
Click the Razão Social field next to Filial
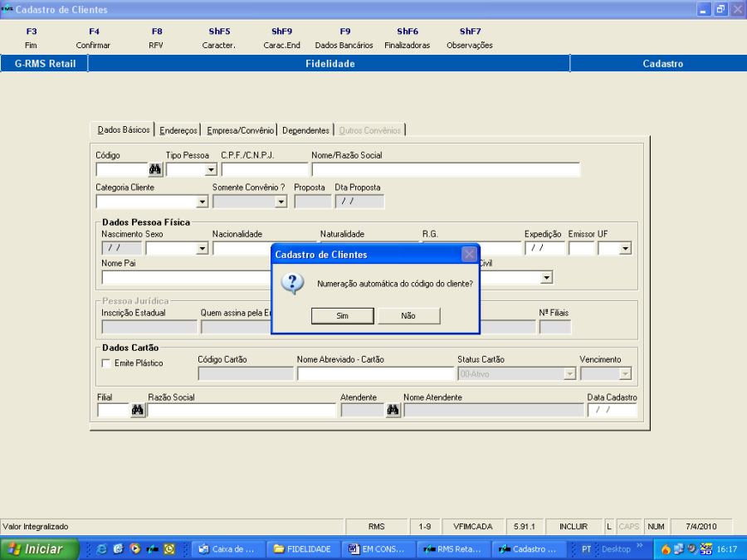(x=242, y=410)
